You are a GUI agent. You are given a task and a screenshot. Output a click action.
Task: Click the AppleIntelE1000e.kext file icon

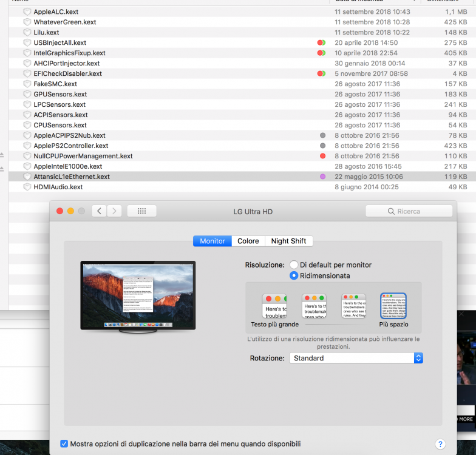pyautogui.click(x=27, y=166)
